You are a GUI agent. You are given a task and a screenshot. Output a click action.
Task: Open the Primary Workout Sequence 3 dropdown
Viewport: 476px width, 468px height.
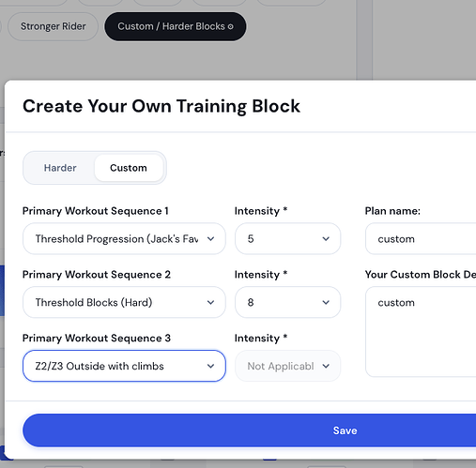point(124,366)
